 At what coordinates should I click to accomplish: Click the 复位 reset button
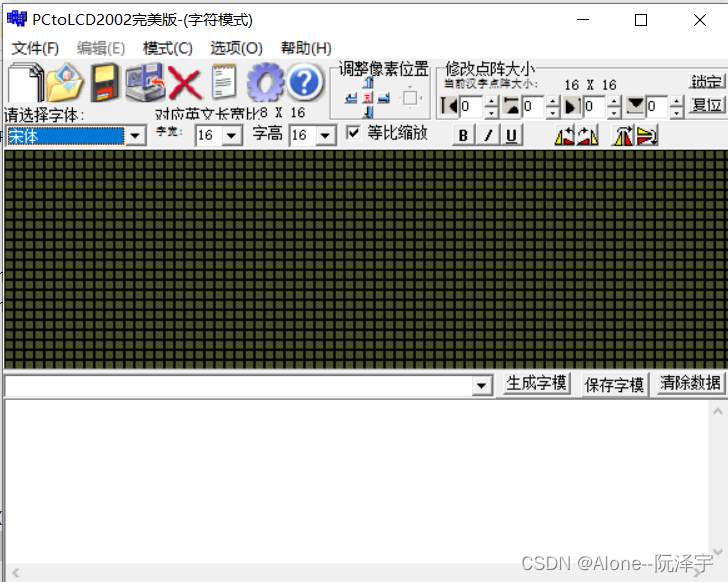pos(706,105)
